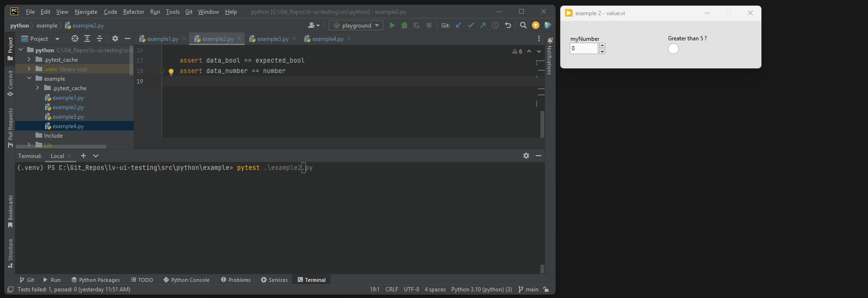Screen dimensions: 868x298
Task: Click myNumber input field in value.vi
Action: [x=584, y=48]
